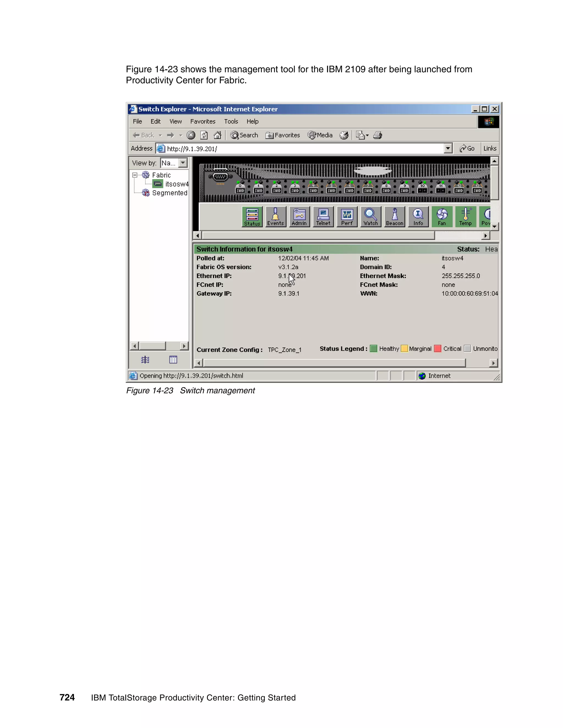Open the Forward history dropdown arrow
Image resolution: width=563 pixels, height=728 pixels.
[x=181, y=135]
